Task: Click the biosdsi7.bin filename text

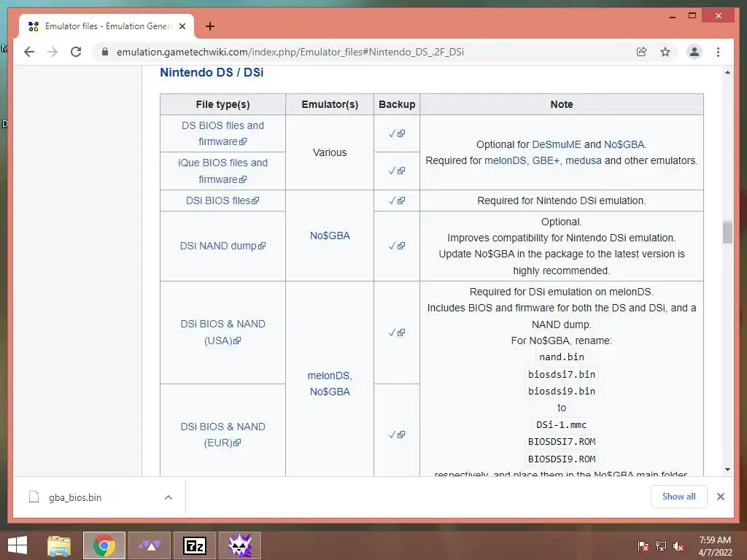Action: [x=562, y=374]
